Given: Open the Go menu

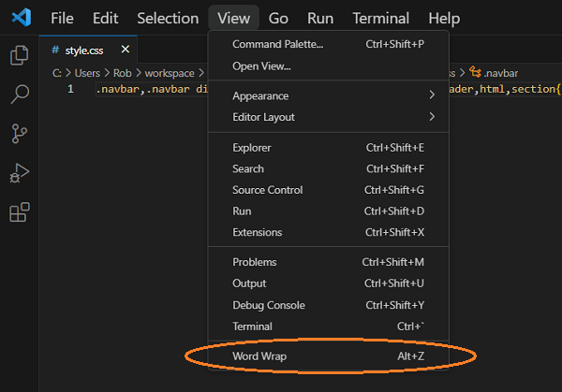Looking at the screenshot, I should (x=278, y=18).
